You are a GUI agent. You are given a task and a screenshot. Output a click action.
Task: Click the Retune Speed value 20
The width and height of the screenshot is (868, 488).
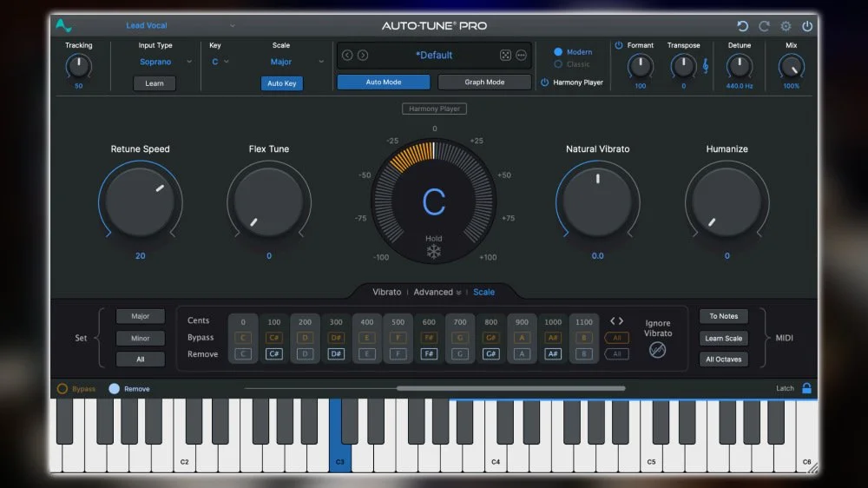(140, 256)
